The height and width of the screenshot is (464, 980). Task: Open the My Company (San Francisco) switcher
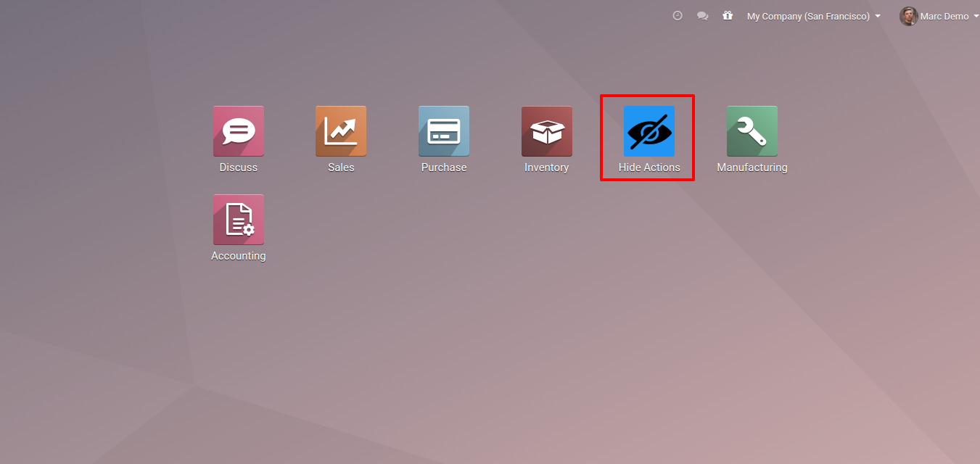[808, 16]
